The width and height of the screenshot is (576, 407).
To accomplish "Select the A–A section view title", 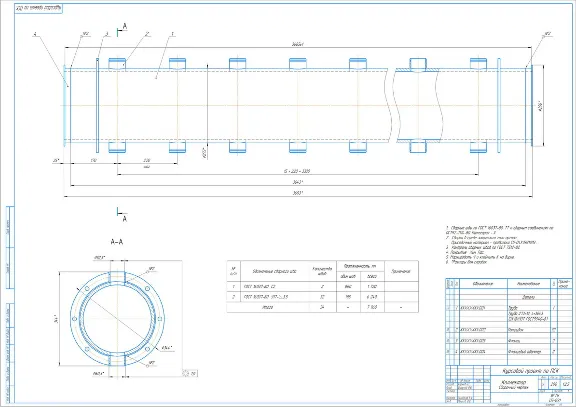I will pos(117,242).
